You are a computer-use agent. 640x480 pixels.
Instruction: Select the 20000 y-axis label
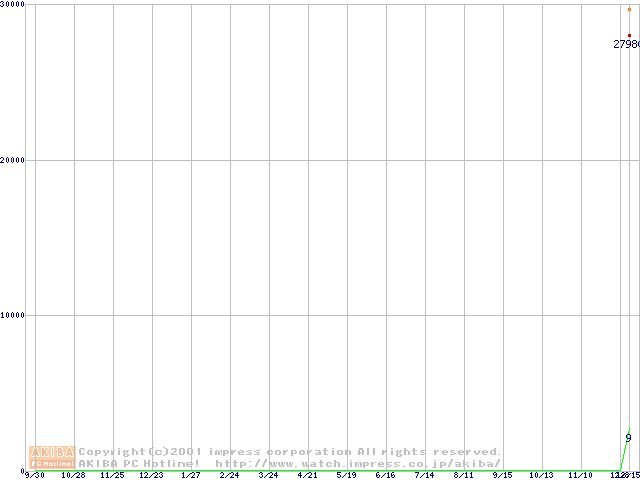(x=13, y=160)
